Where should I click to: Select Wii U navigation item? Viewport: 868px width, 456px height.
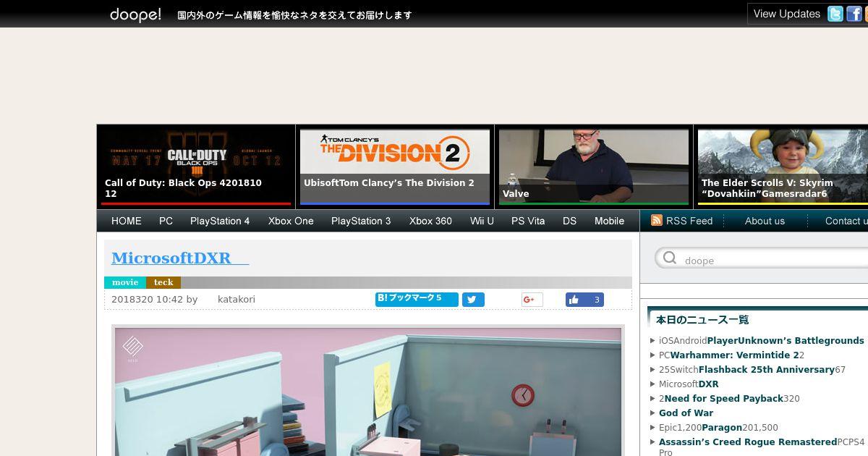tap(482, 221)
